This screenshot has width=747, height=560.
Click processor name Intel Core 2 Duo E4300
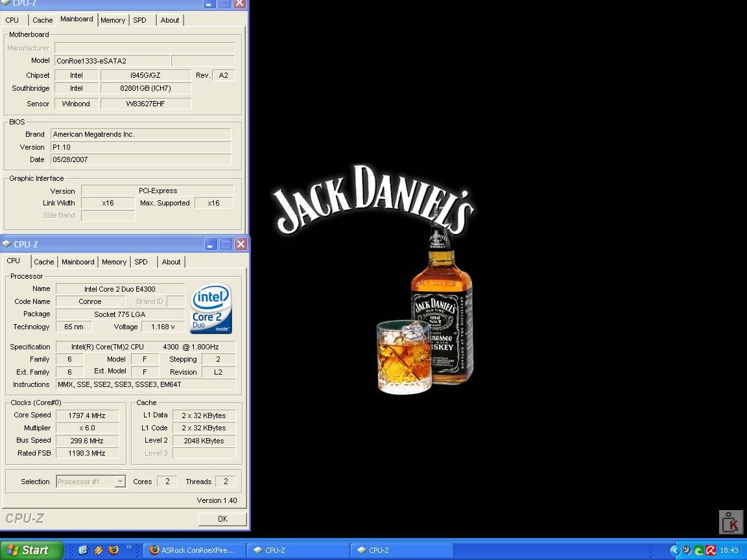[x=120, y=289]
